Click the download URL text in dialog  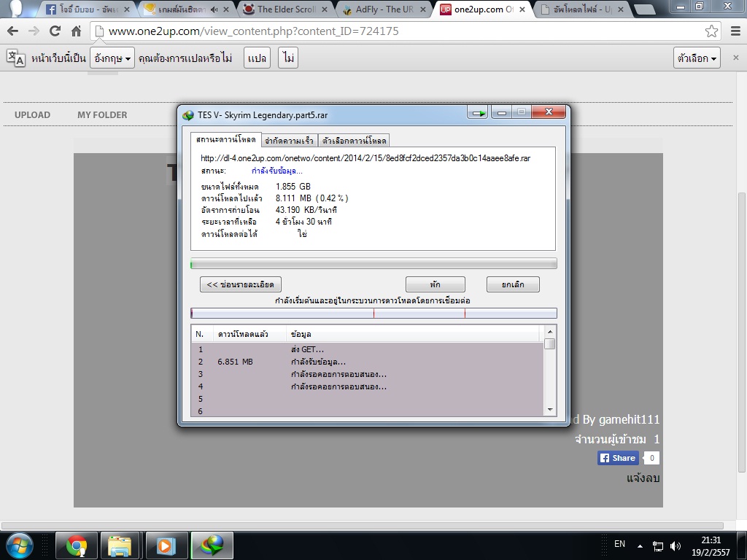coord(365,158)
